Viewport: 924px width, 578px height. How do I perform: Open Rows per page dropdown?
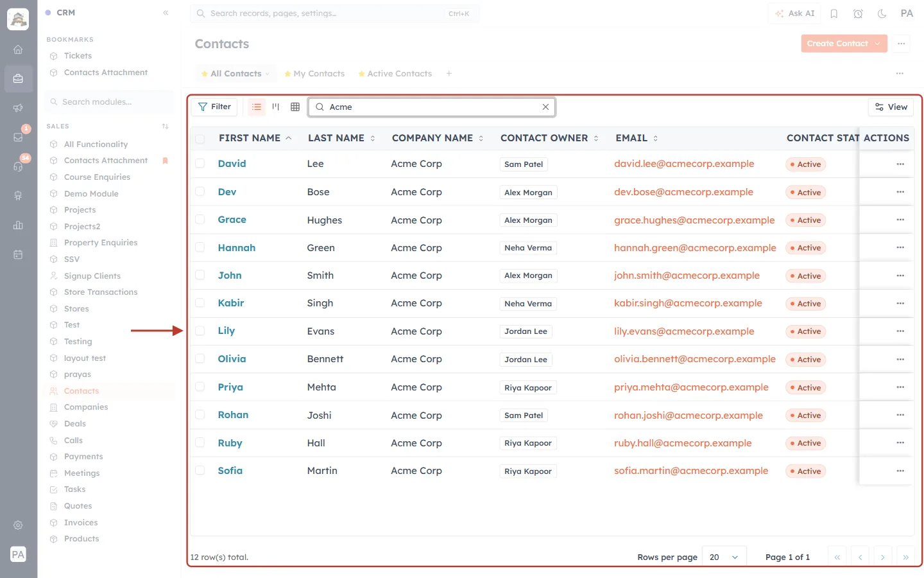click(x=724, y=557)
